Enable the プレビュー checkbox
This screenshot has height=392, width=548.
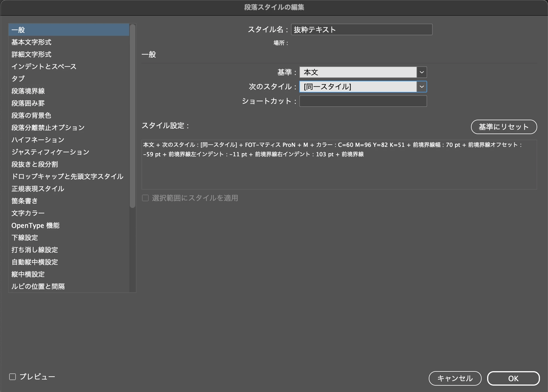point(13,377)
